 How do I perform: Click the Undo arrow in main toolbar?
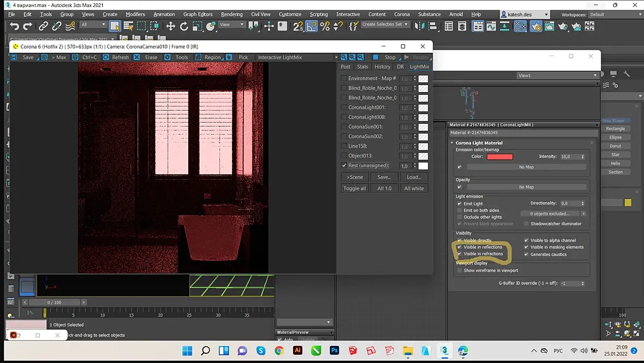coord(14,26)
